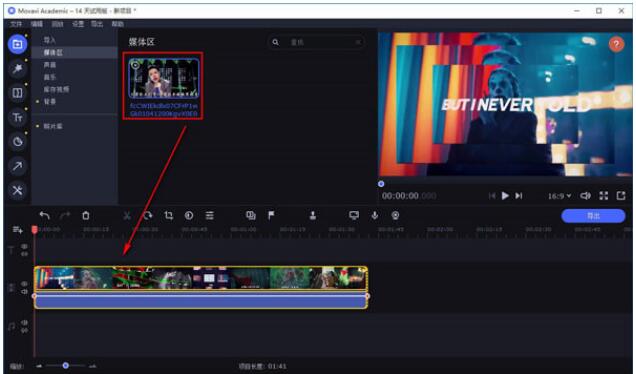Viewport: 636px width, 374px height.
Task: Click the crop tool icon
Action: (x=168, y=215)
